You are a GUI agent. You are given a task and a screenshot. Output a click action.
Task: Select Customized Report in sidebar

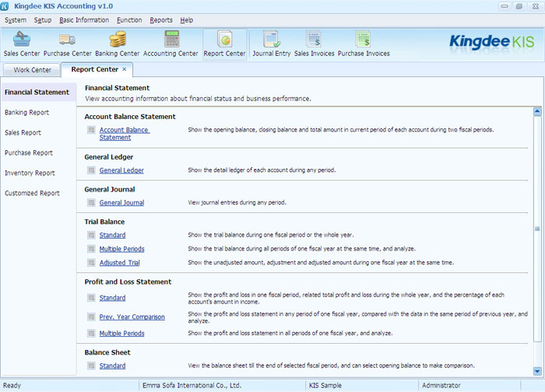pos(32,193)
